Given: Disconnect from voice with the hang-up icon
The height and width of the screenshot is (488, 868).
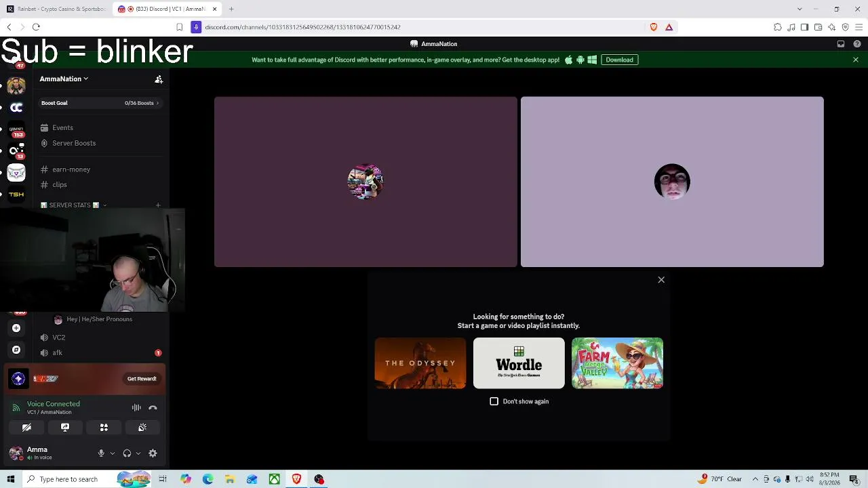Looking at the screenshot, I should click(x=153, y=407).
